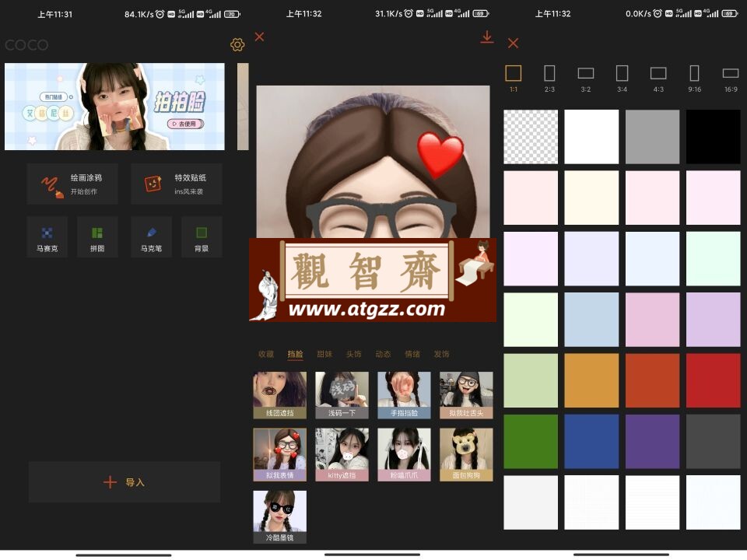The height and width of the screenshot is (560, 747).
Task: Switch to the 发饰 hair accessory tab
Action: [442, 354]
